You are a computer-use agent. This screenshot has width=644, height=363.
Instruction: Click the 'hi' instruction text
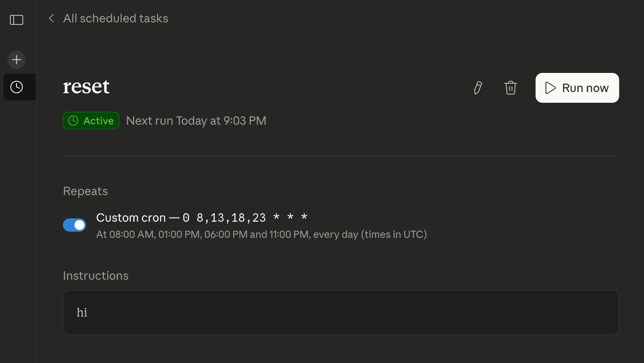(x=82, y=312)
